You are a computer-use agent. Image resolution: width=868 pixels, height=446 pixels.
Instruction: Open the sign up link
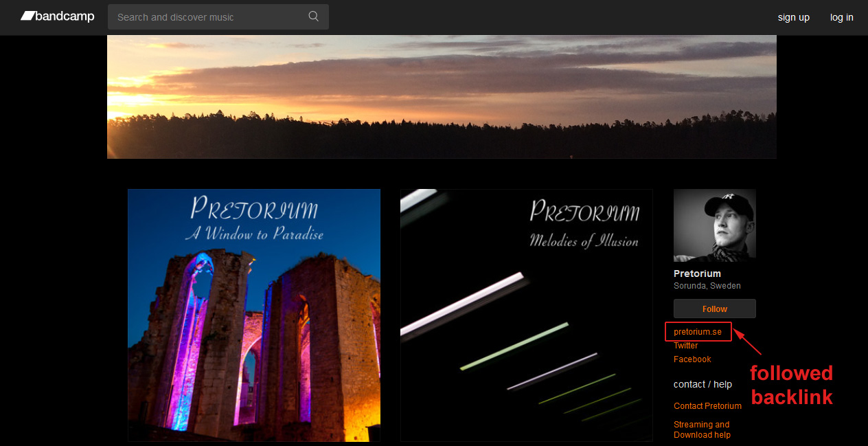[x=793, y=17]
